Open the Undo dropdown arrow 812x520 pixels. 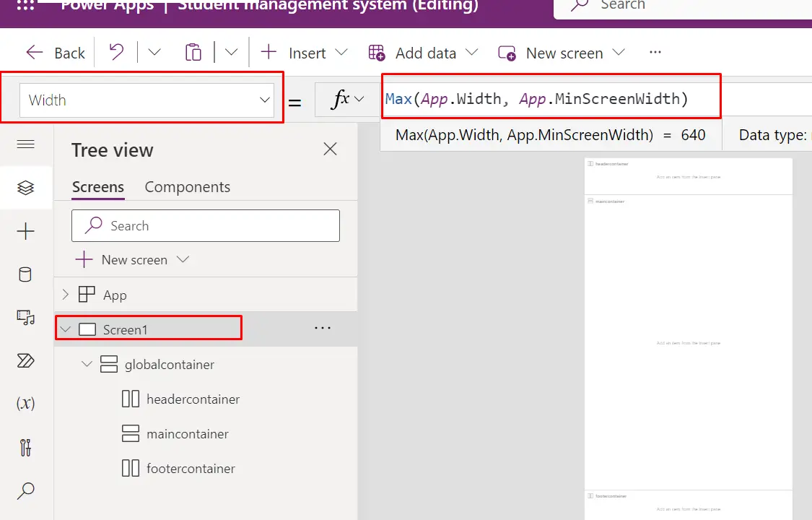[154, 52]
